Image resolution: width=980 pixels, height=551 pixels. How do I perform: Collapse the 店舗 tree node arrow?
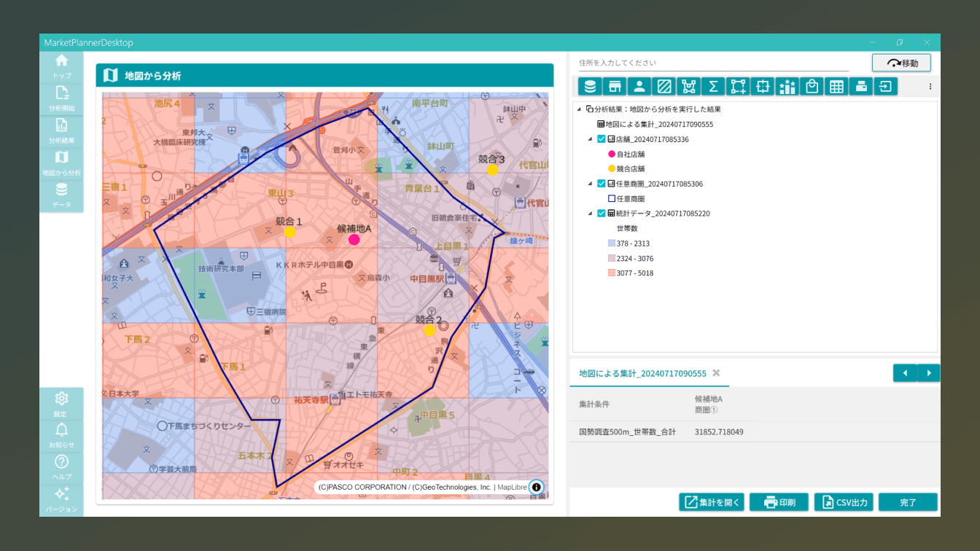590,139
